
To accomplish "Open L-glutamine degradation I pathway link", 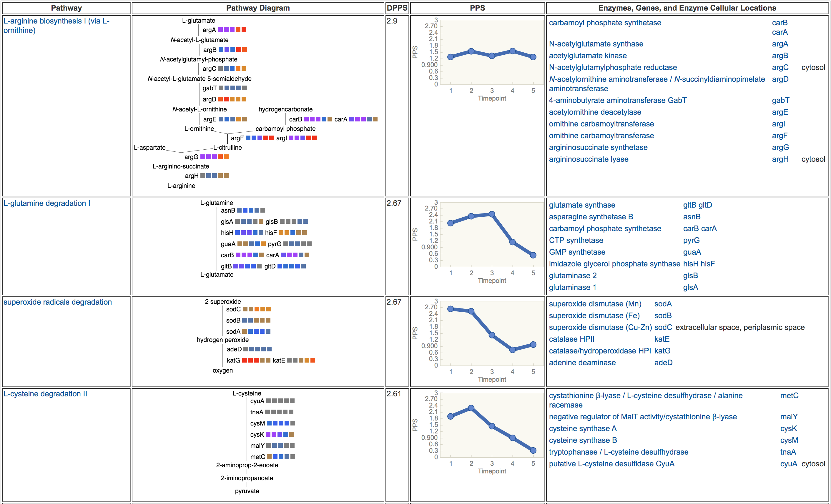I will (x=47, y=203).
